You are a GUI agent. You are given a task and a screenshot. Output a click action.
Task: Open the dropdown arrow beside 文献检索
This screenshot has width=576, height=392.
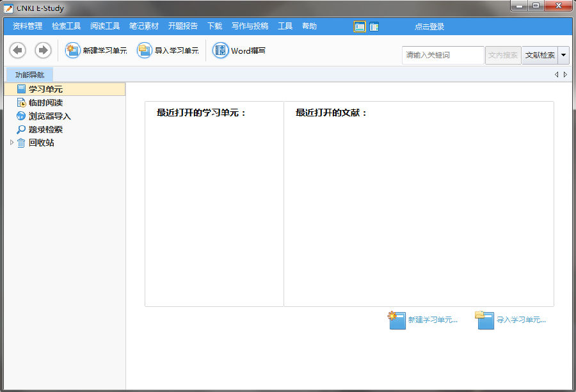[564, 55]
